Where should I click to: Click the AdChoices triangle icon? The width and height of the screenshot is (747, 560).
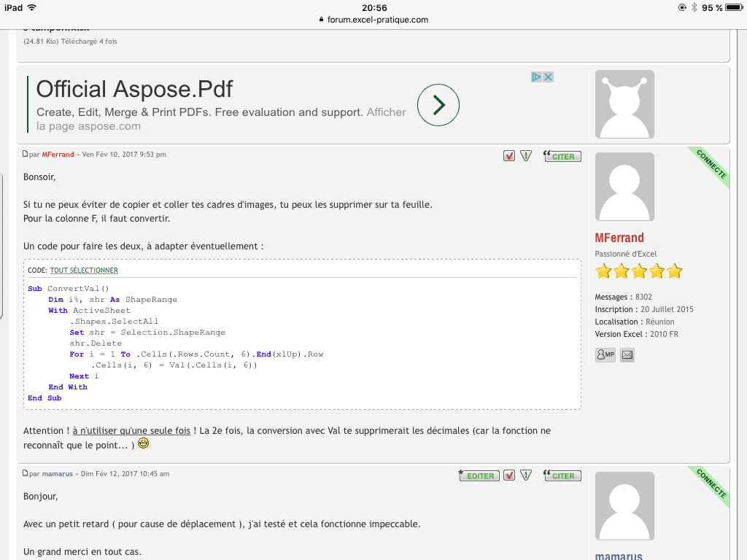536,77
